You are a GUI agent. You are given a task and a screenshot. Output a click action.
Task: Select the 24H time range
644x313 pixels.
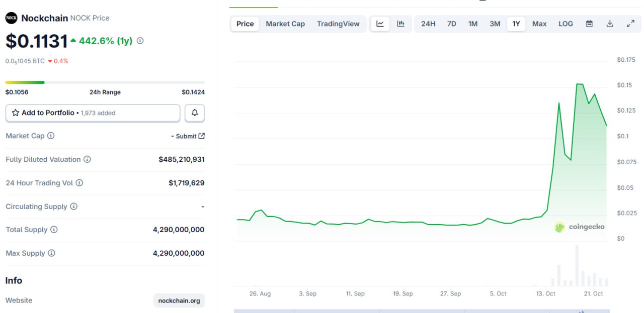pos(428,24)
